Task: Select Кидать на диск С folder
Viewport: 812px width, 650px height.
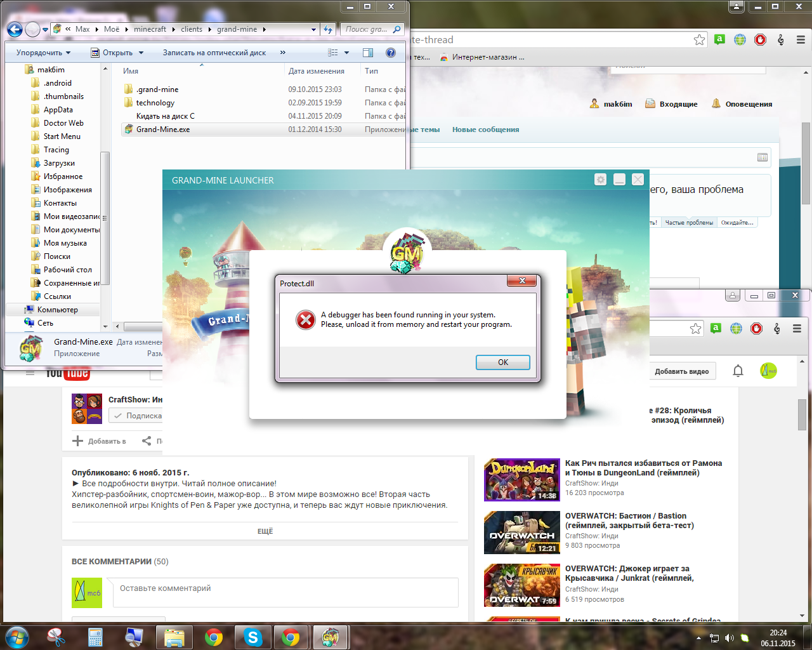Action: 166,116
